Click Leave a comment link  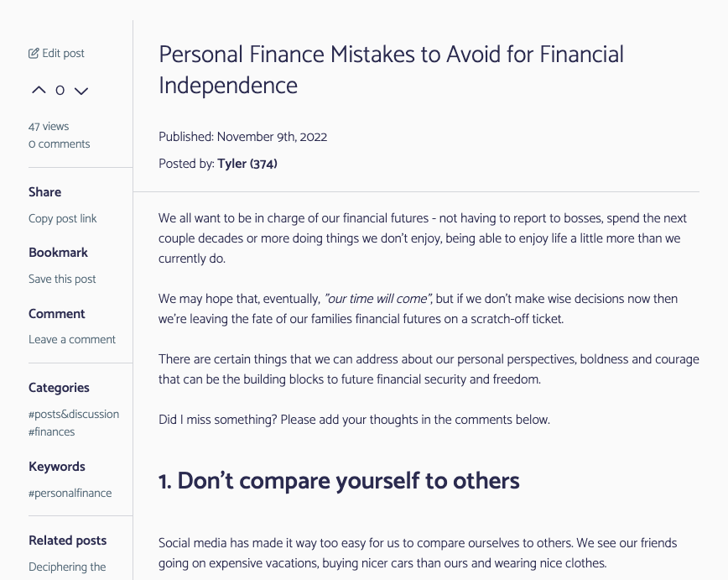coord(72,339)
